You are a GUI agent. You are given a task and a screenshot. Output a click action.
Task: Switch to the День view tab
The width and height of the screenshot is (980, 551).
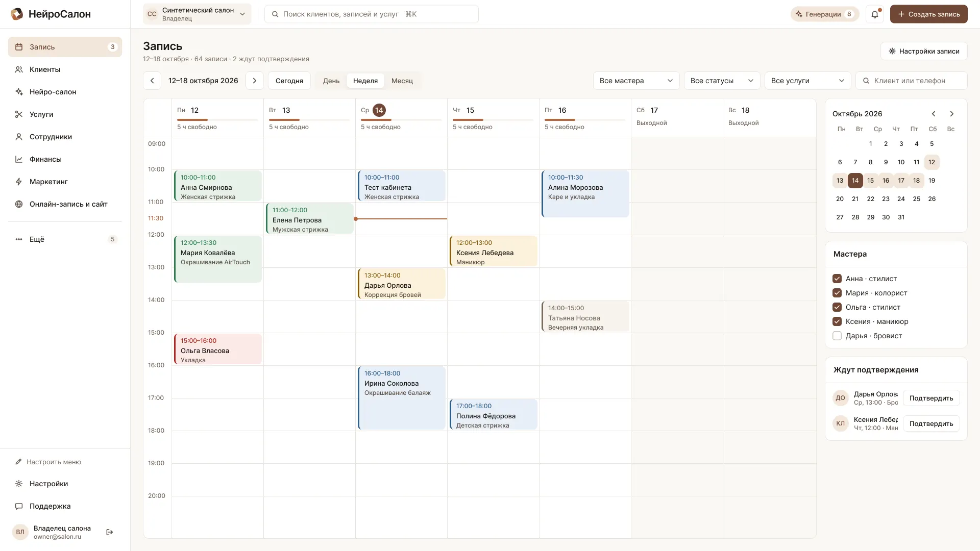point(331,81)
